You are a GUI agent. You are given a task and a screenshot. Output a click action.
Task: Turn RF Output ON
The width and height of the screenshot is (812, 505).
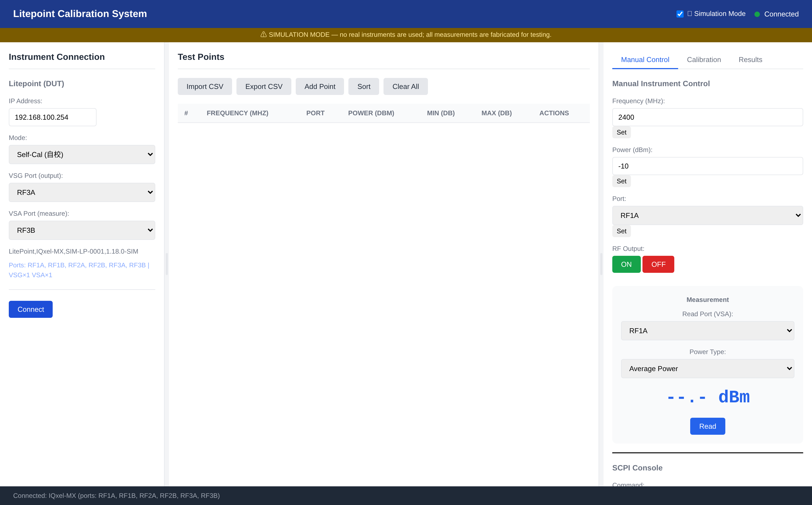tap(626, 265)
